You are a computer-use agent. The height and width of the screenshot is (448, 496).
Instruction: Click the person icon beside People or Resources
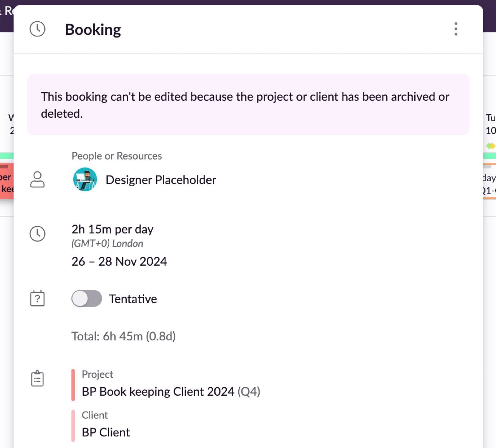coord(38,180)
